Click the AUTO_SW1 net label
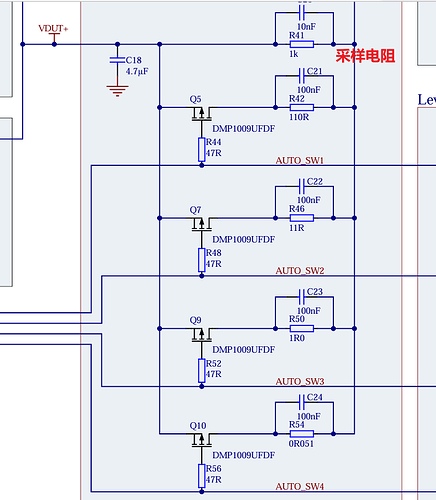436x500 pixels. click(x=300, y=161)
